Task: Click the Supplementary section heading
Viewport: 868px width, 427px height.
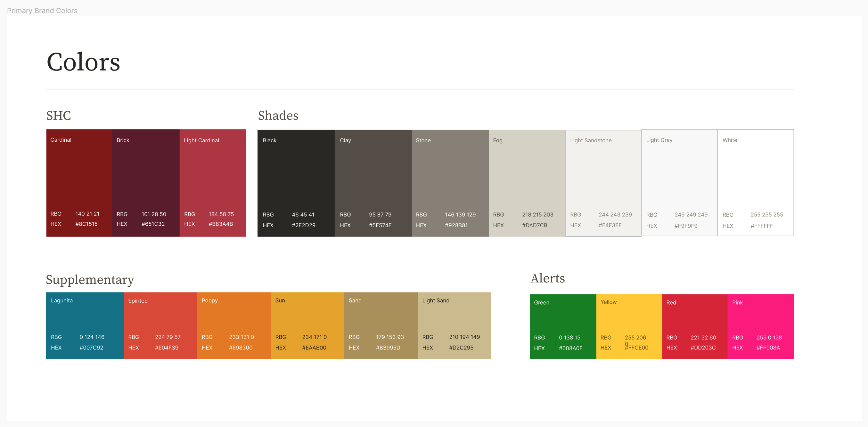Action: 90,280
